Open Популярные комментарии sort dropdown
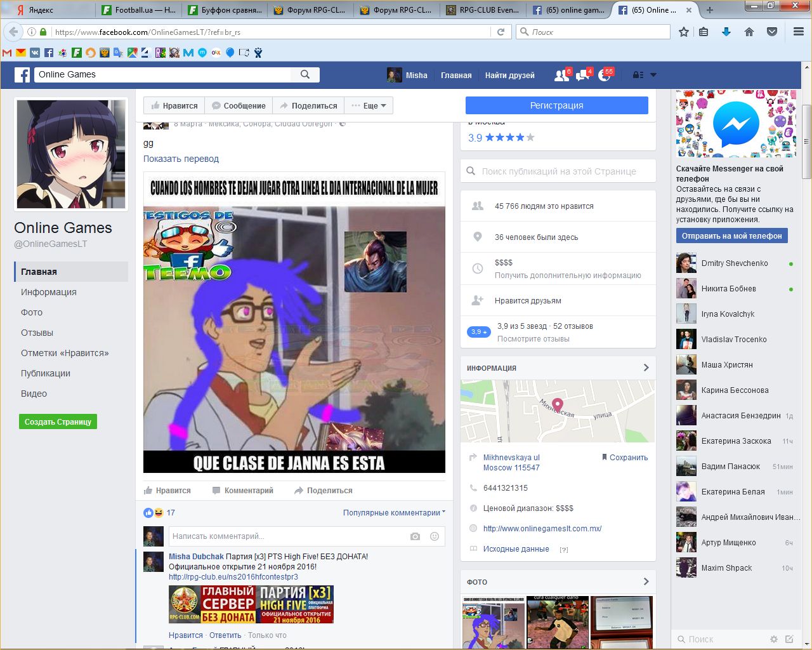The width and height of the screenshot is (812, 650). (394, 512)
